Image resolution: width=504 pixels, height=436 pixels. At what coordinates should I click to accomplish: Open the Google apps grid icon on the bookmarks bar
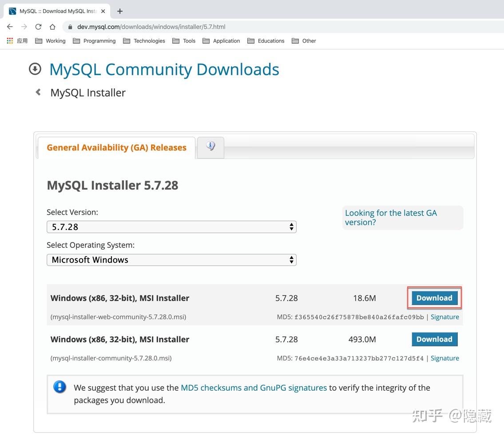9,41
